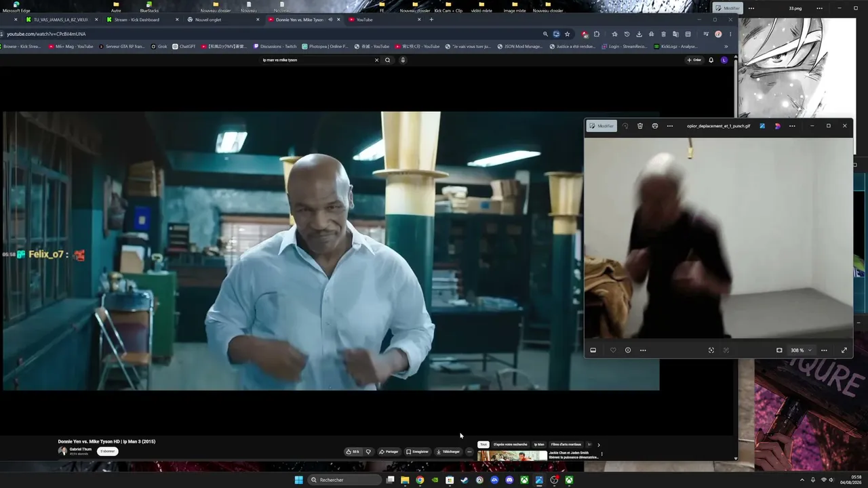Open the Microsoft Edge desktop shortcut

[16, 7]
